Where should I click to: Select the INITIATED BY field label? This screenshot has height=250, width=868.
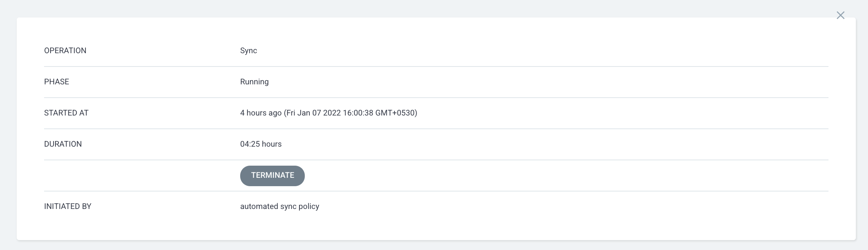tap(68, 206)
